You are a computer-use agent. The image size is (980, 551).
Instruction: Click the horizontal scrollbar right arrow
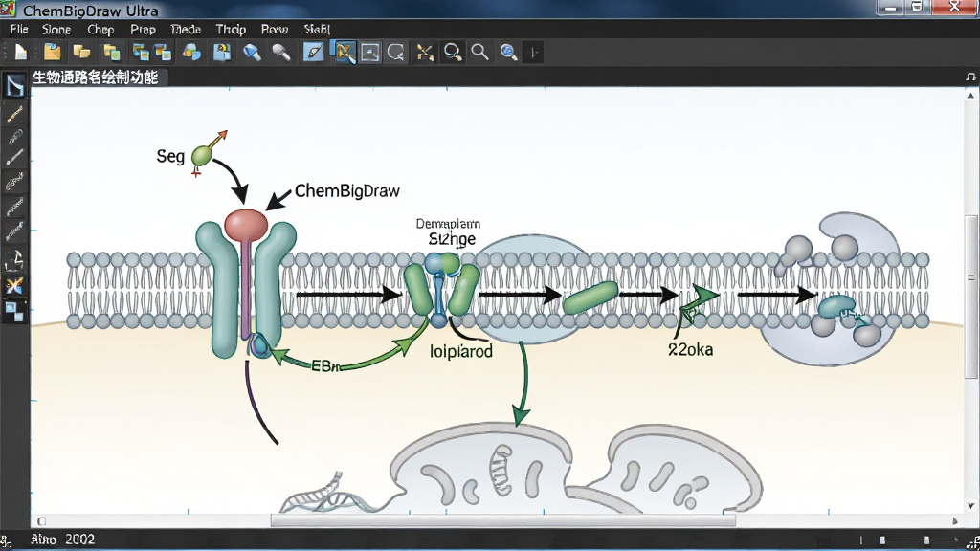[x=955, y=520]
